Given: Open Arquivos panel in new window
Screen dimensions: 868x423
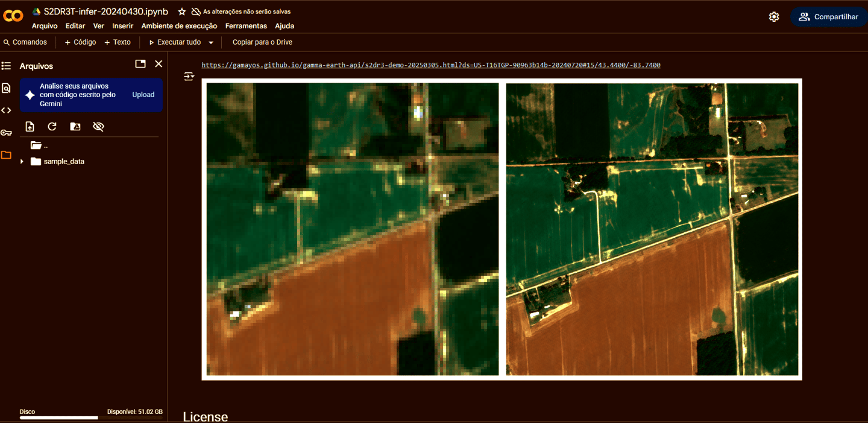Looking at the screenshot, I should point(140,64).
